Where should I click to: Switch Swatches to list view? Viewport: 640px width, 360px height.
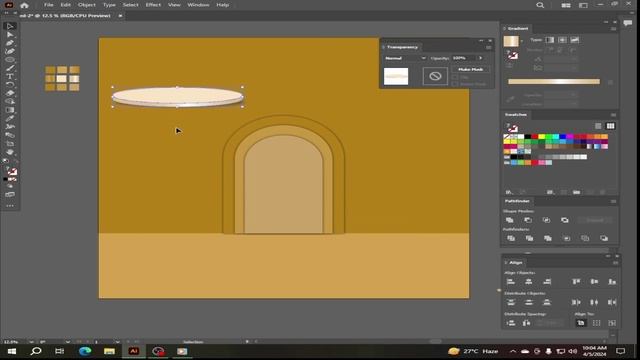point(598,126)
